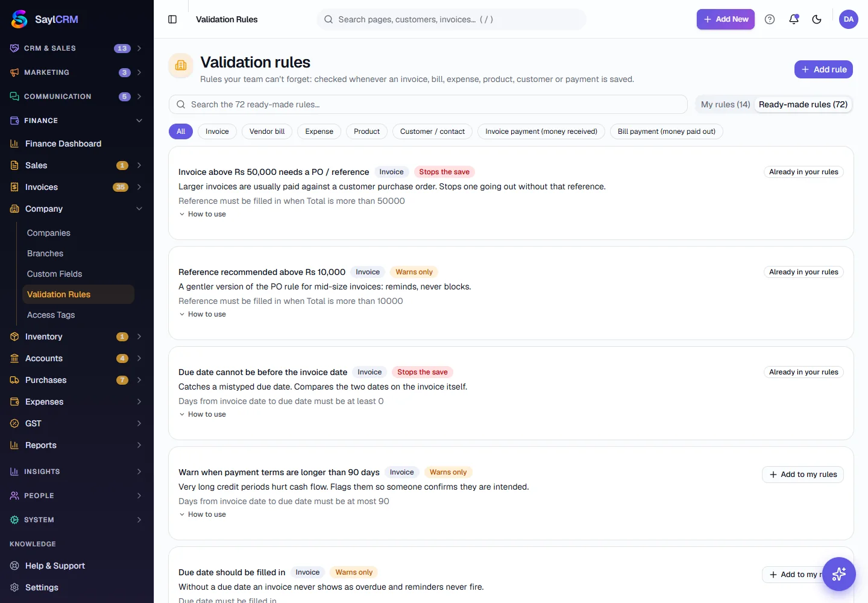Expand How to use for 90 days payment terms rule
This screenshot has height=603, width=868.
point(203,514)
